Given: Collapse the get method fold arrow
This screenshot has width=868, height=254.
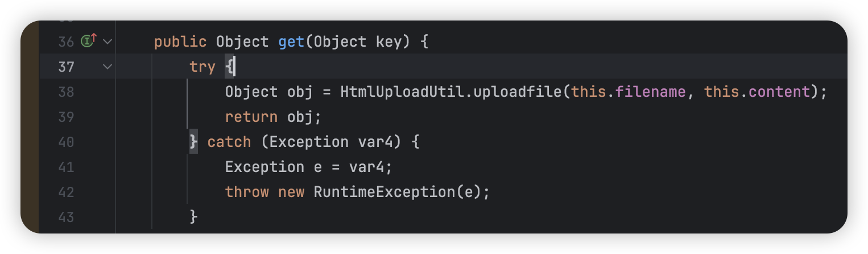Looking at the screenshot, I should click(107, 42).
